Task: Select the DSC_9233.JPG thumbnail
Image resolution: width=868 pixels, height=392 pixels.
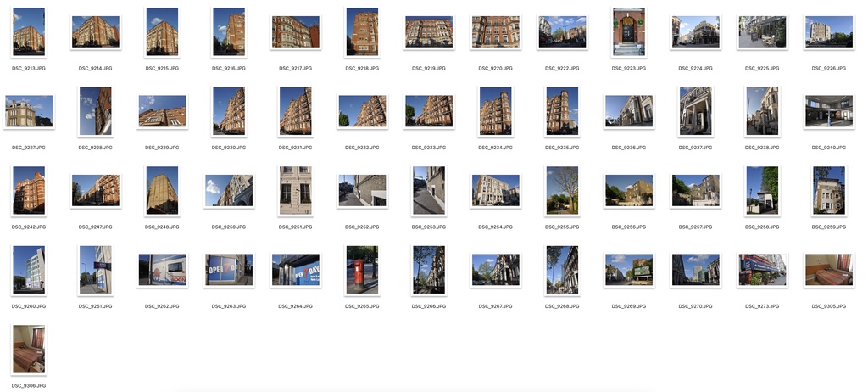Action: tap(429, 111)
